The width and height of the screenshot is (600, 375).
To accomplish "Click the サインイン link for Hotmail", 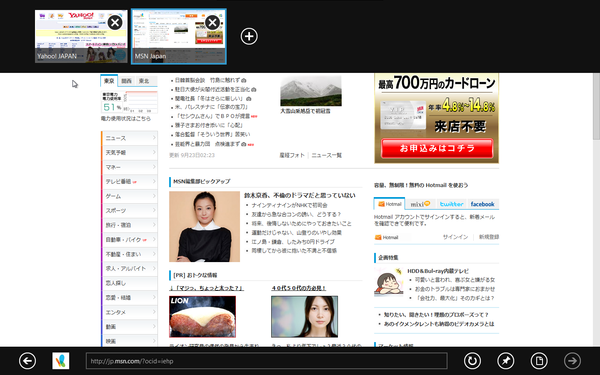I will (x=455, y=237).
